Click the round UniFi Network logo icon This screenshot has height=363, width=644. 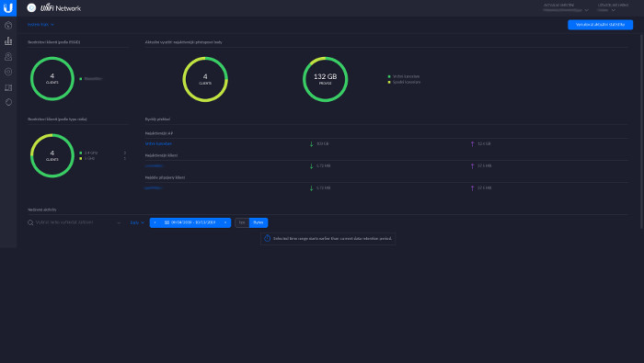point(31,7)
